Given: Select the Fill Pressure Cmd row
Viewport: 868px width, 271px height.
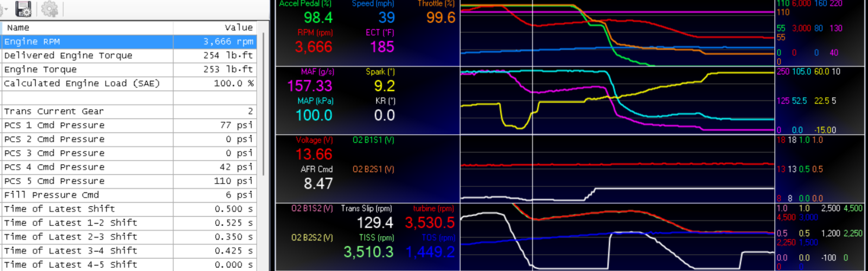Looking at the screenshot, I should click(x=129, y=195).
